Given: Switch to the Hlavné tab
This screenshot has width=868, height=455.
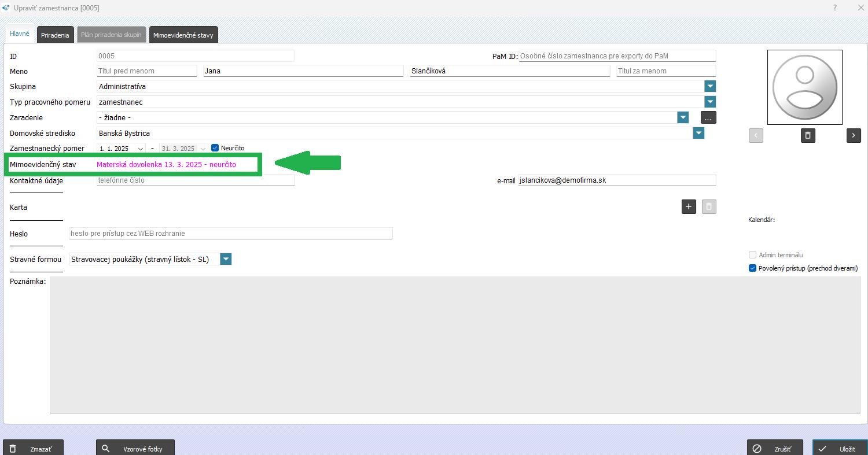Looking at the screenshot, I should coord(20,34).
